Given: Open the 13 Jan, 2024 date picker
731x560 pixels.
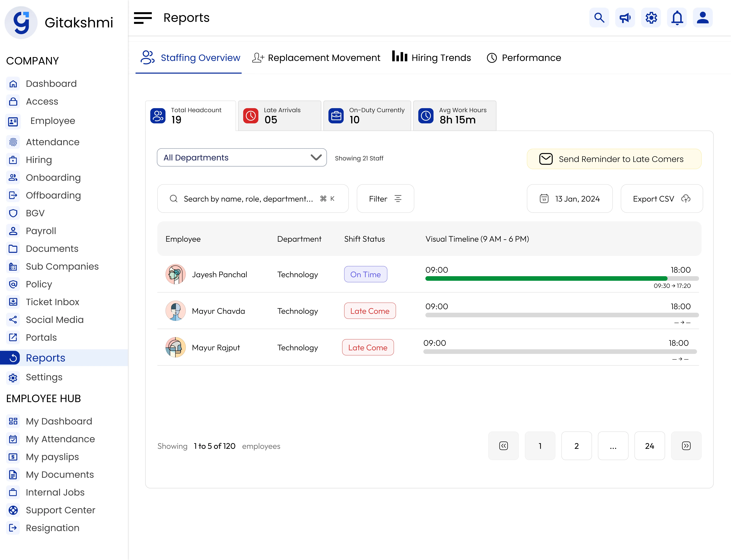Looking at the screenshot, I should (570, 199).
